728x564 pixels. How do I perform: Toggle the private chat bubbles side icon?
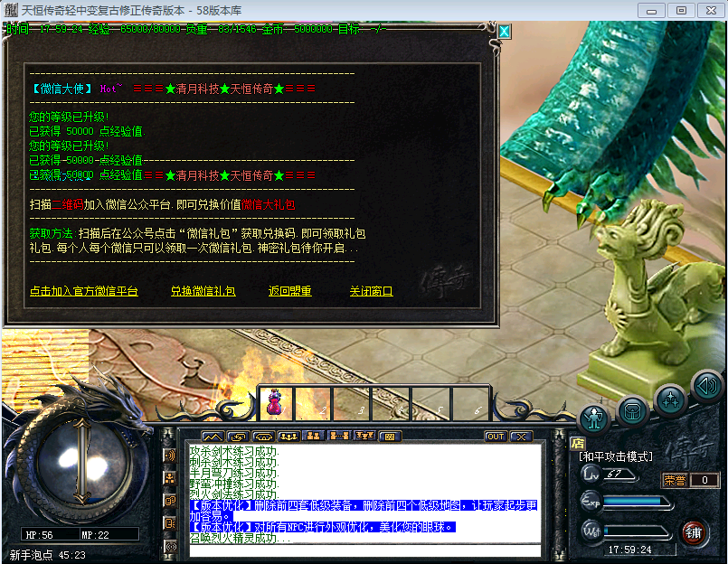[x=169, y=501]
